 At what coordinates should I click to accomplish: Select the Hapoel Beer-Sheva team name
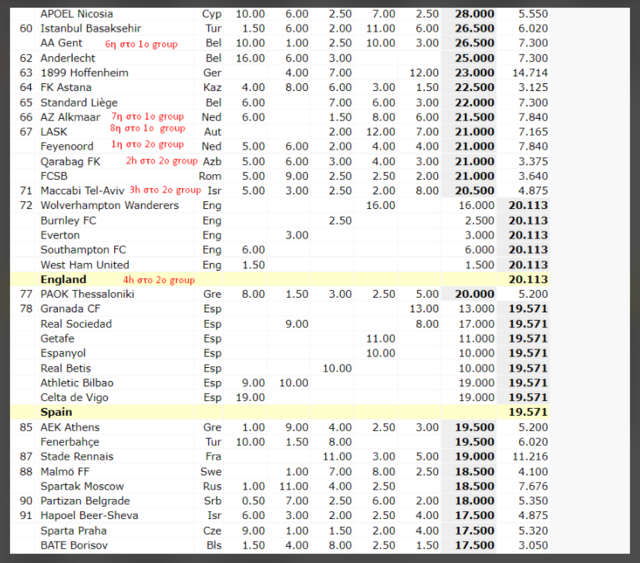coord(89,516)
